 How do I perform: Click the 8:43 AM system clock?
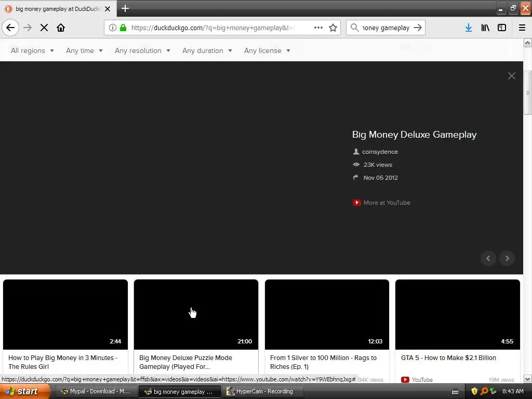(x=513, y=391)
